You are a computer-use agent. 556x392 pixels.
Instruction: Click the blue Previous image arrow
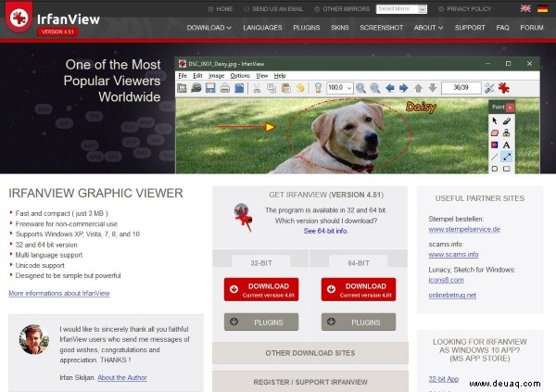(x=390, y=88)
